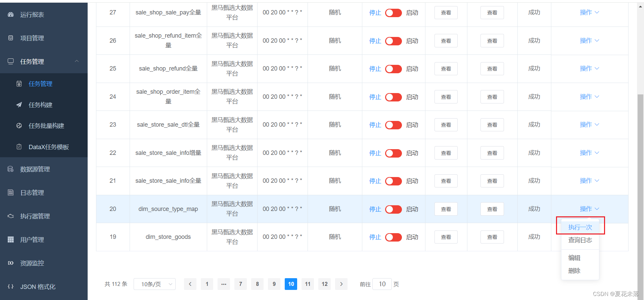Click the DataX任务模板 clipboard icon
The width and height of the screenshot is (644, 300).
click(x=19, y=147)
